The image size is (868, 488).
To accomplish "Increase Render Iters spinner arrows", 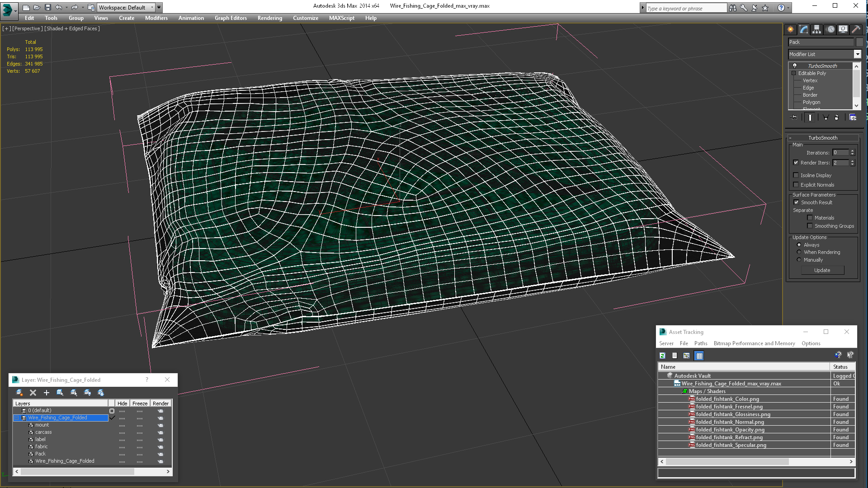I will 853,163.
